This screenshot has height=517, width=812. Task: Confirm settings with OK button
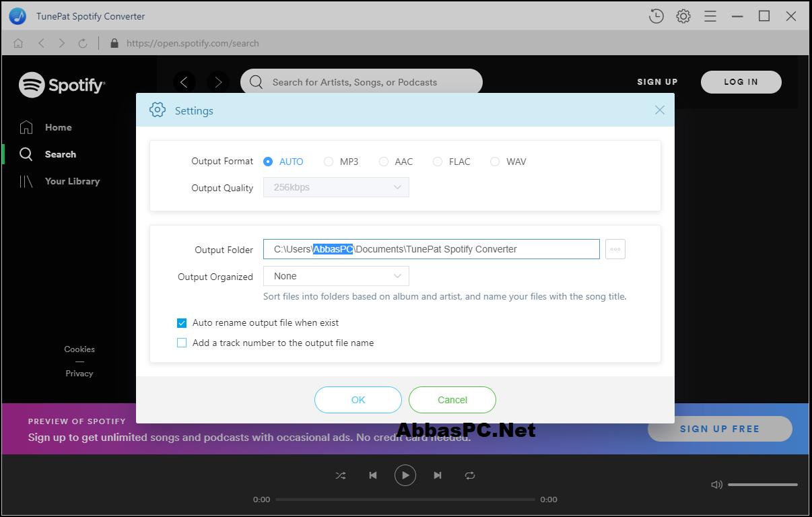pos(358,400)
